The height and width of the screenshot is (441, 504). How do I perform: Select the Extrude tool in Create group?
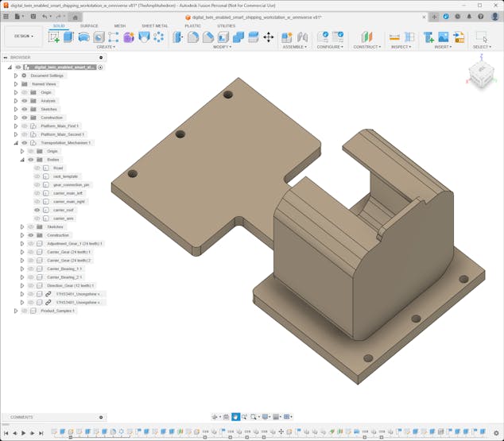tap(68, 37)
